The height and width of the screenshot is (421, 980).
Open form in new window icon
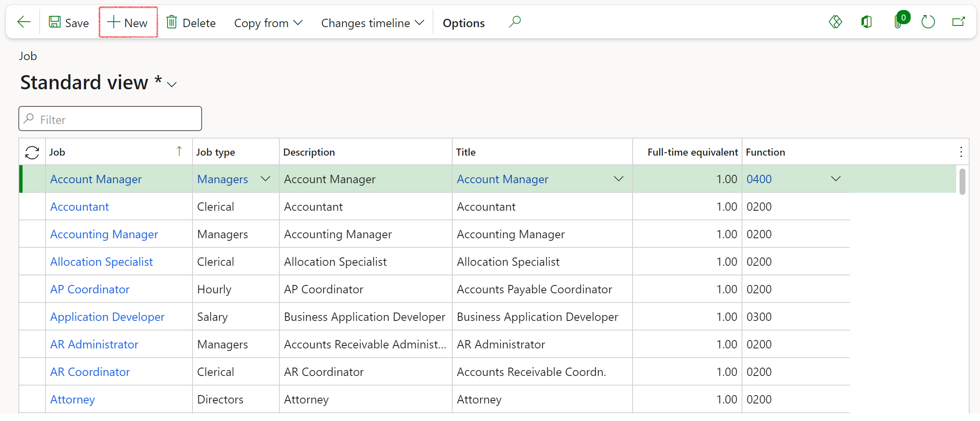[959, 22]
